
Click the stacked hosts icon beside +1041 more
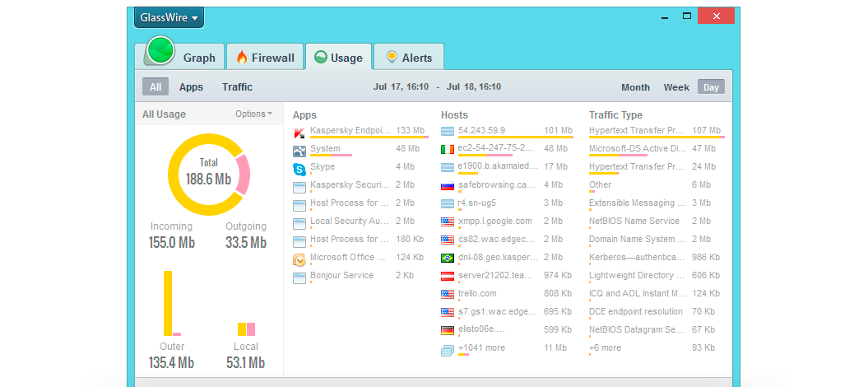(448, 351)
